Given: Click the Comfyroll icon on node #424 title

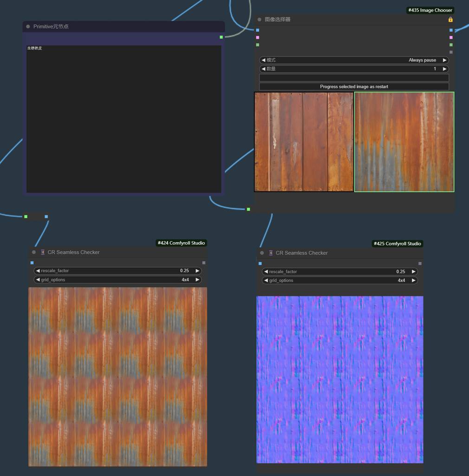Looking at the screenshot, I should (x=43, y=252).
